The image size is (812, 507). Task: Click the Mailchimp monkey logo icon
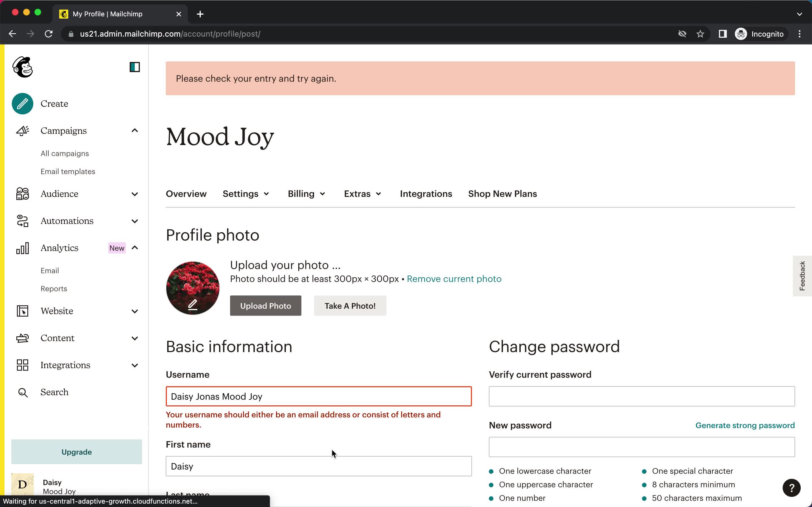tap(22, 66)
